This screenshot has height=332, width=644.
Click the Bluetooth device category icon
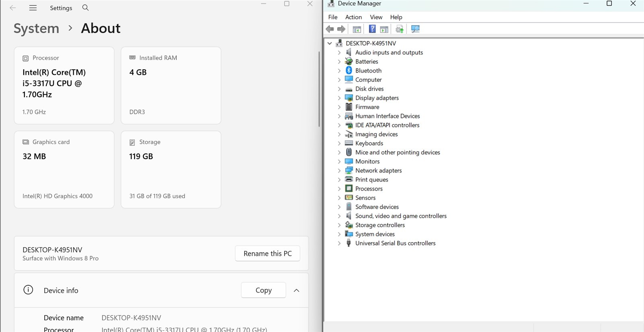tap(349, 71)
